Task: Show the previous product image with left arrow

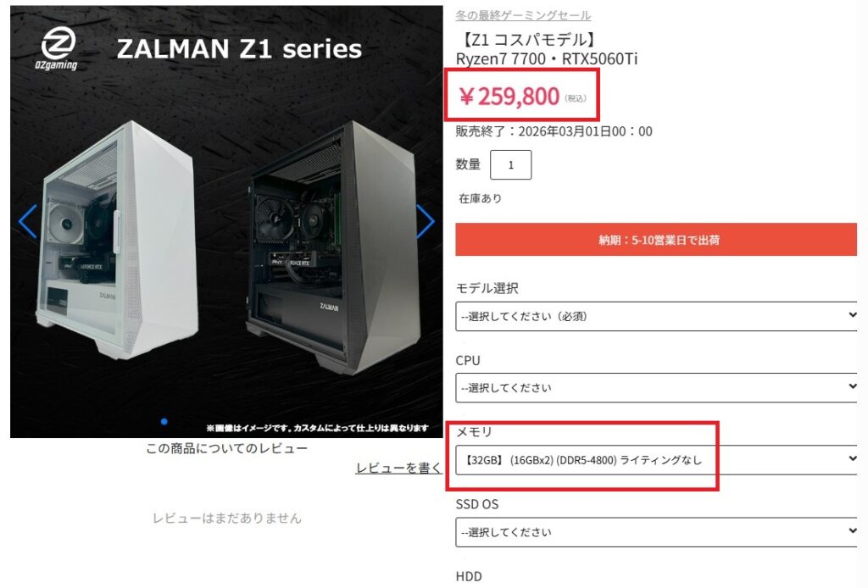Action: (28, 221)
